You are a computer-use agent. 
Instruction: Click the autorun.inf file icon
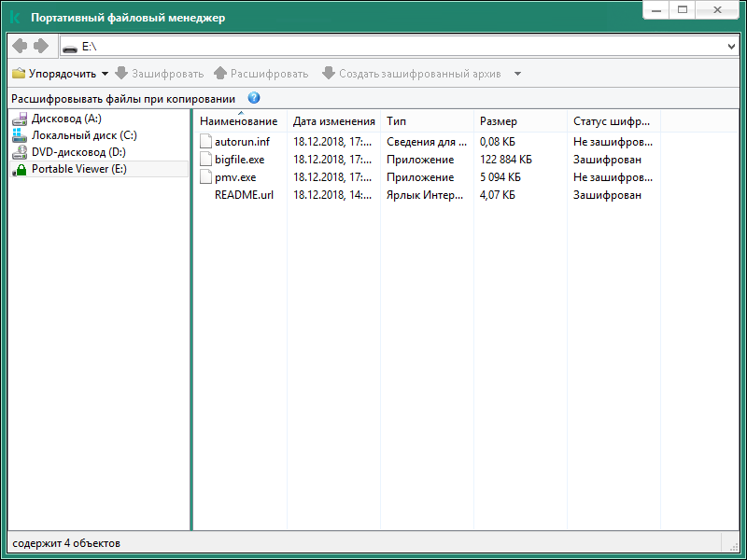pos(206,142)
